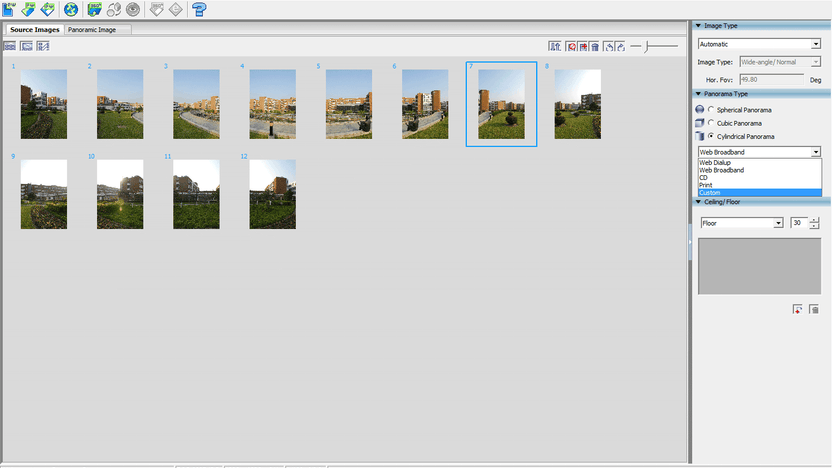Click the green 360 stitch icon
The width and height of the screenshot is (832, 468).
tap(94, 9)
